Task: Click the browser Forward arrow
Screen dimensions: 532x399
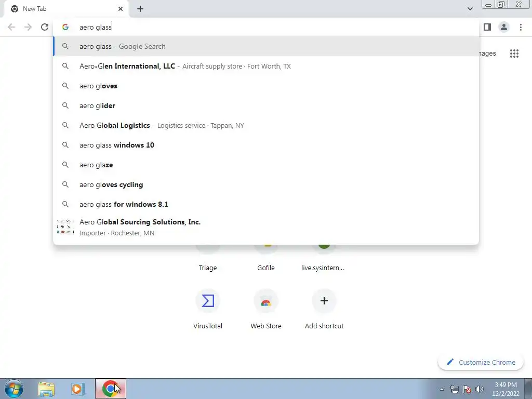Action: point(28,27)
